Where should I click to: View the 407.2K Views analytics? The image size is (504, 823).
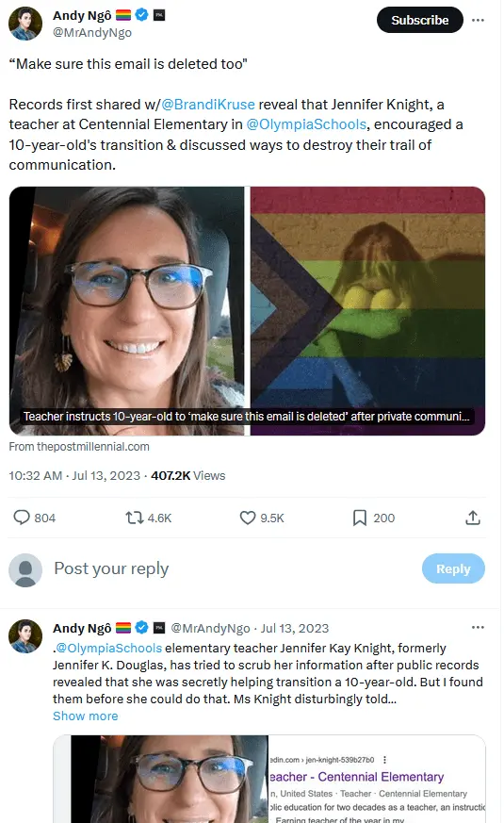coord(188,475)
